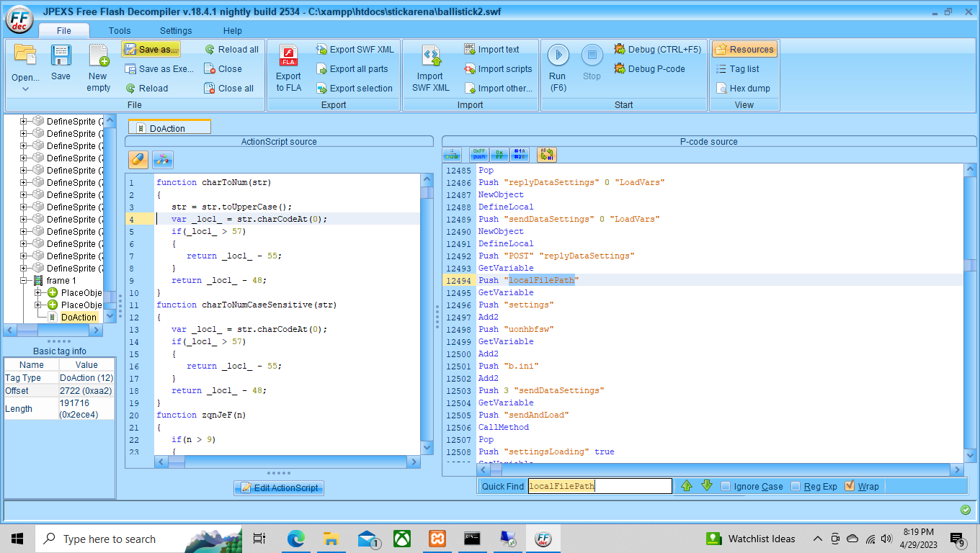Switch to the Settings menu tab
The width and height of the screenshot is (980, 553).
coord(175,30)
